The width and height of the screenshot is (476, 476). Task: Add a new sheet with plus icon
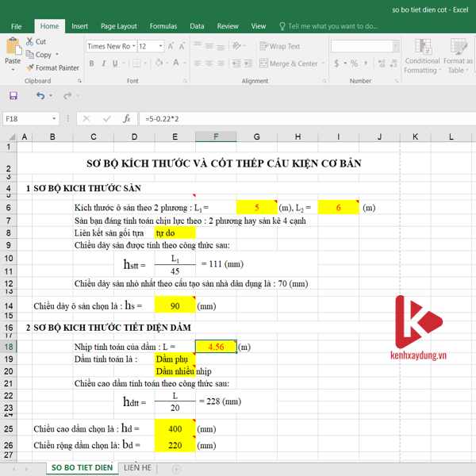click(176, 469)
